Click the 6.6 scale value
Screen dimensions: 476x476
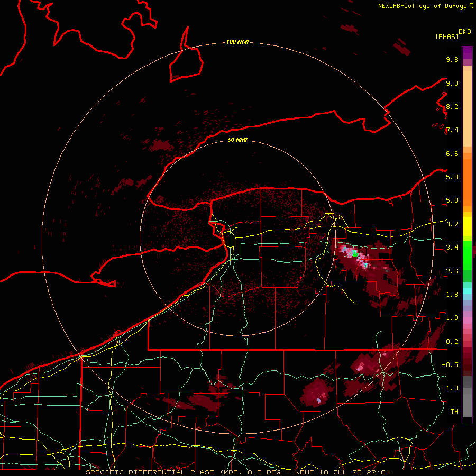[452, 153]
